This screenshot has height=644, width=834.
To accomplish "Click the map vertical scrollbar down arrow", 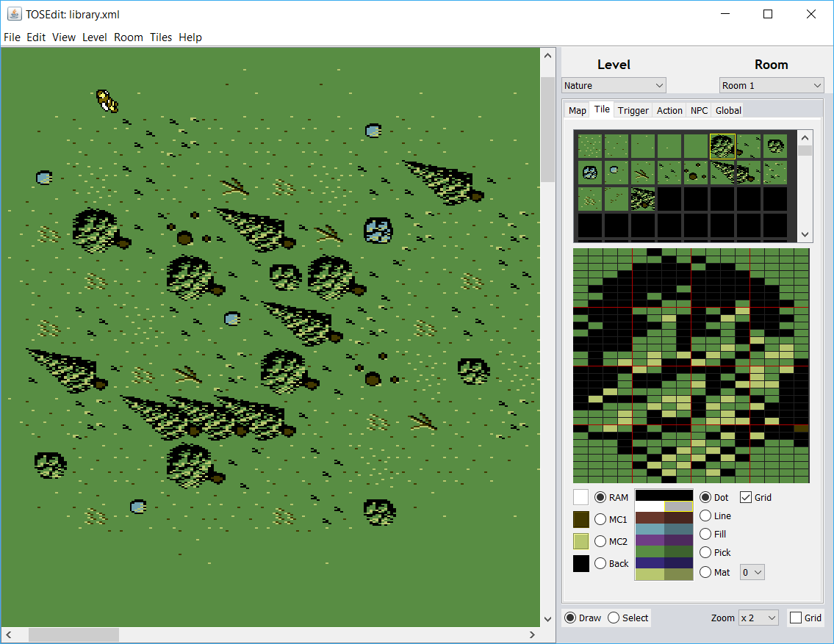I will 547,619.
